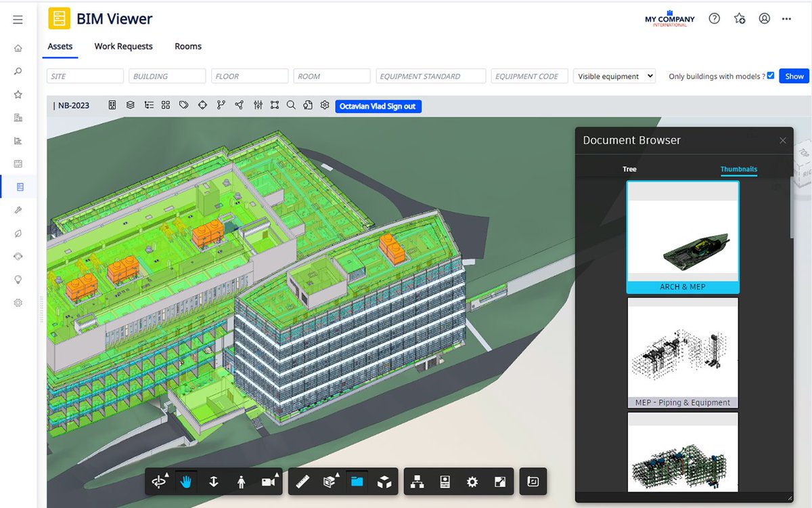This screenshot has width=812, height=508.
Task: Open the help question mark icon
Action: coord(715,19)
